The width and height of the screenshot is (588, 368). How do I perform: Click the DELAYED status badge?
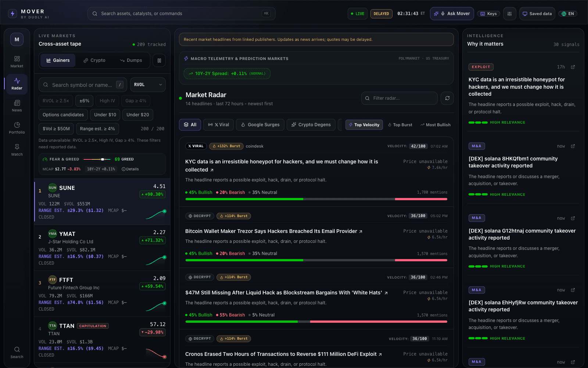(x=381, y=14)
